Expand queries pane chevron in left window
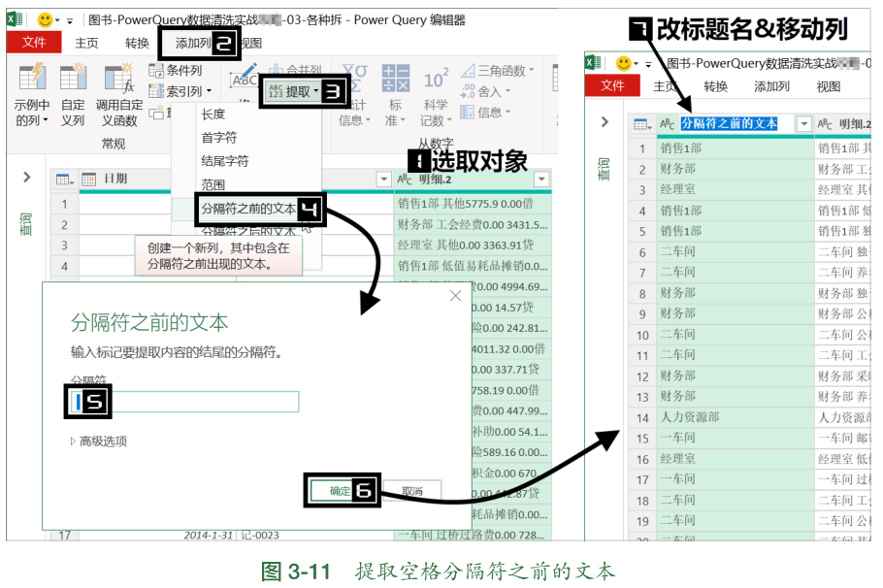This screenshot has height=588, width=883. click(x=26, y=178)
